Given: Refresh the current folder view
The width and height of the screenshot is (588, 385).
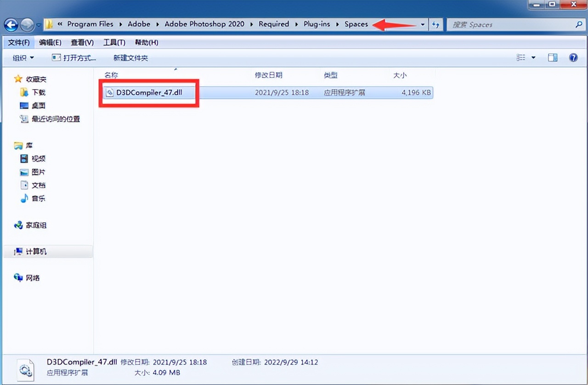Looking at the screenshot, I should (435, 24).
